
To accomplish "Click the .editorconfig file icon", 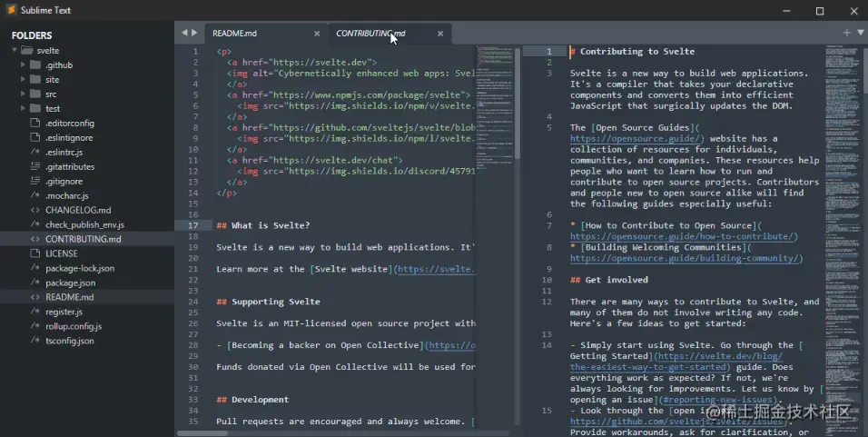I will [35, 123].
